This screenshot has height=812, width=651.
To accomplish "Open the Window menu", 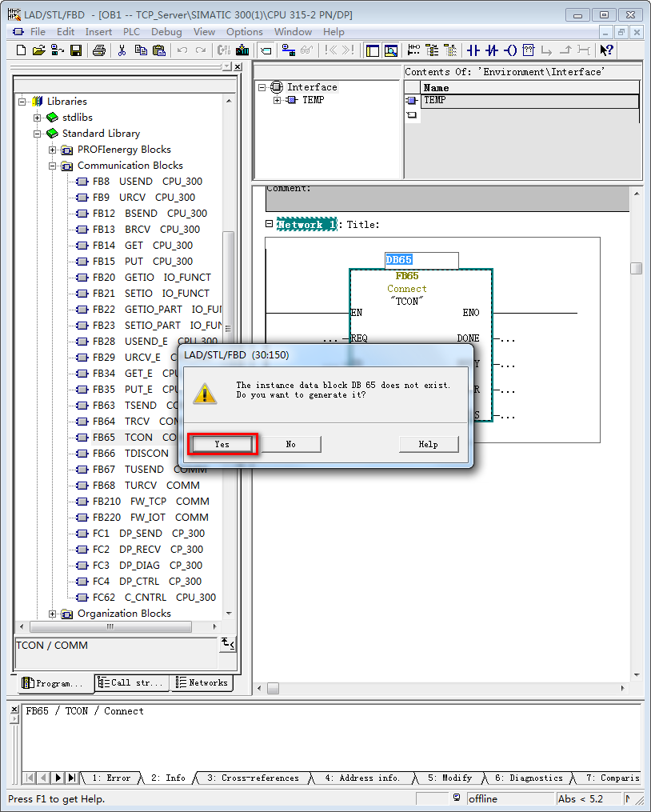I will (x=294, y=31).
